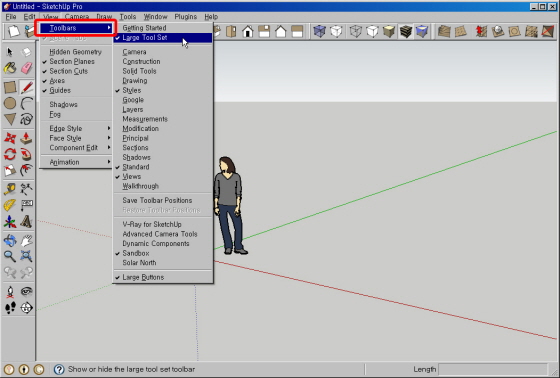Select the Push/Pull tool
This screenshot has height=378, width=560.
pyautogui.click(x=26, y=138)
